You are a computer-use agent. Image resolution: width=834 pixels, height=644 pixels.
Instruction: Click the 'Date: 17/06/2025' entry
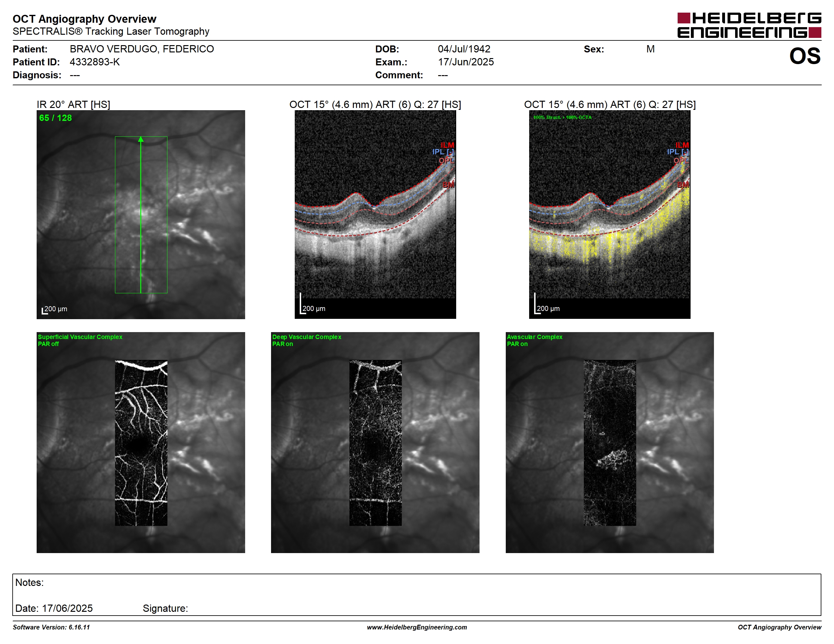[x=54, y=608]
